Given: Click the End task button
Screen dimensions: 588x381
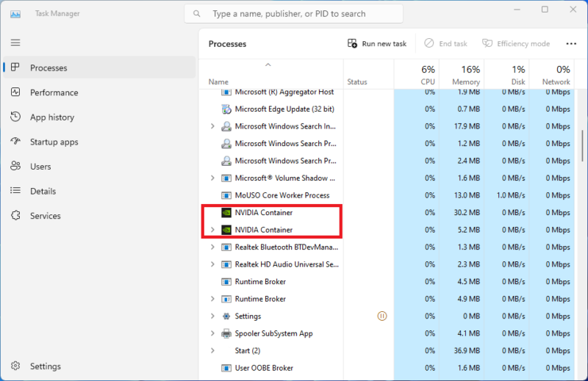Looking at the screenshot, I should click(x=445, y=44).
